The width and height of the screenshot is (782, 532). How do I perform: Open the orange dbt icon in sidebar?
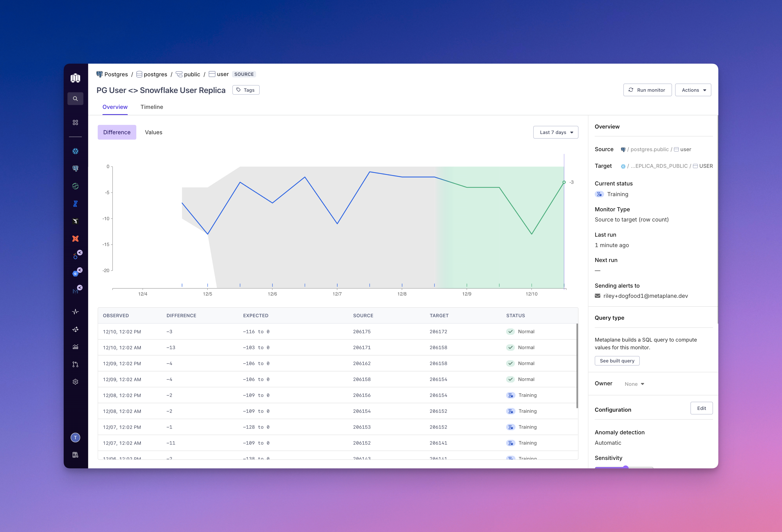click(x=75, y=238)
